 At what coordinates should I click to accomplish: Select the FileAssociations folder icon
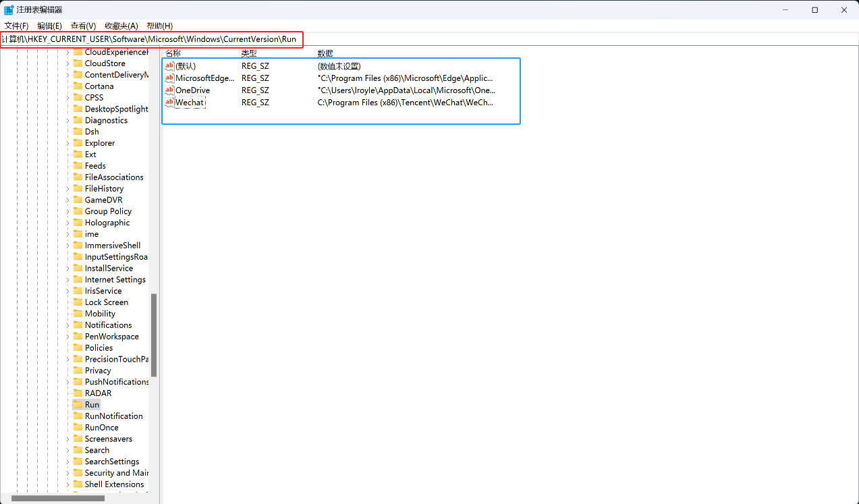pyautogui.click(x=78, y=177)
